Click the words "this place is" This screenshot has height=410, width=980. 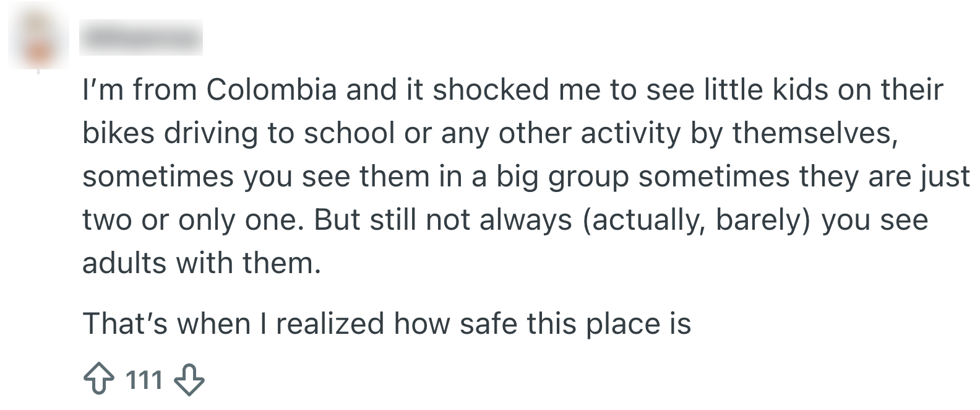click(x=609, y=324)
